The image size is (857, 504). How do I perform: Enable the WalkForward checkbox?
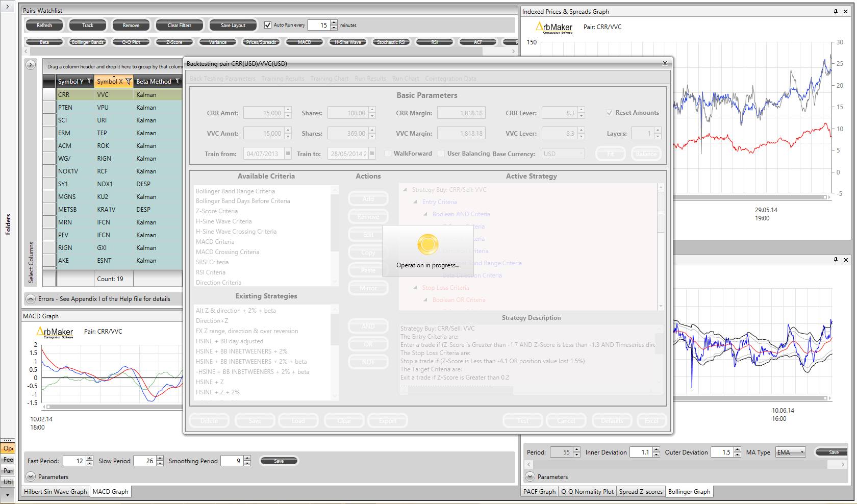tap(388, 154)
